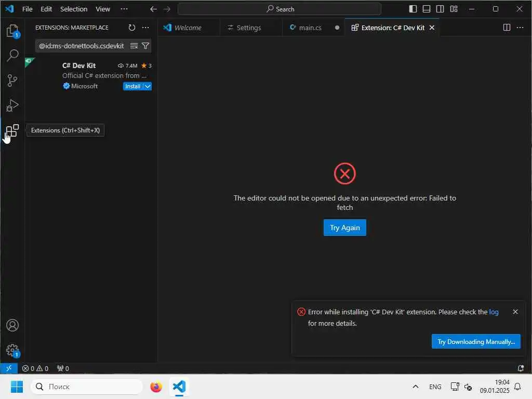Viewport: 532px width, 399px height.
Task: Click the VS Code logo icon
Action: [9, 9]
